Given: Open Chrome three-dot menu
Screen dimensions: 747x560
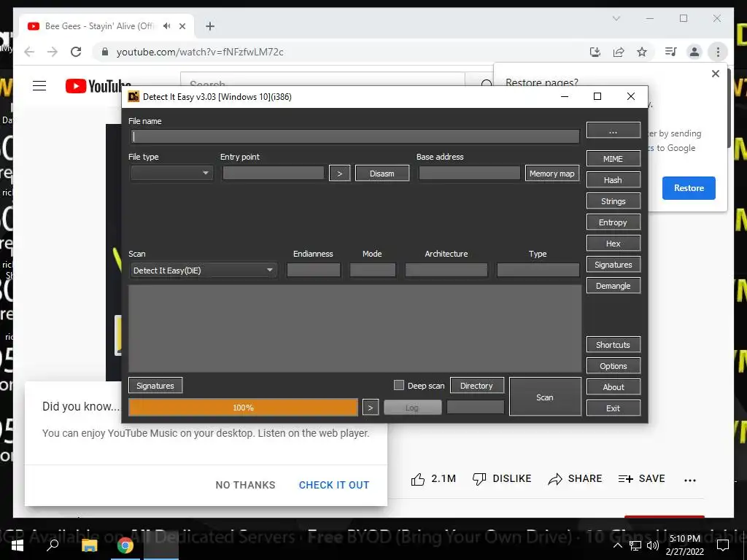Looking at the screenshot, I should [x=718, y=52].
